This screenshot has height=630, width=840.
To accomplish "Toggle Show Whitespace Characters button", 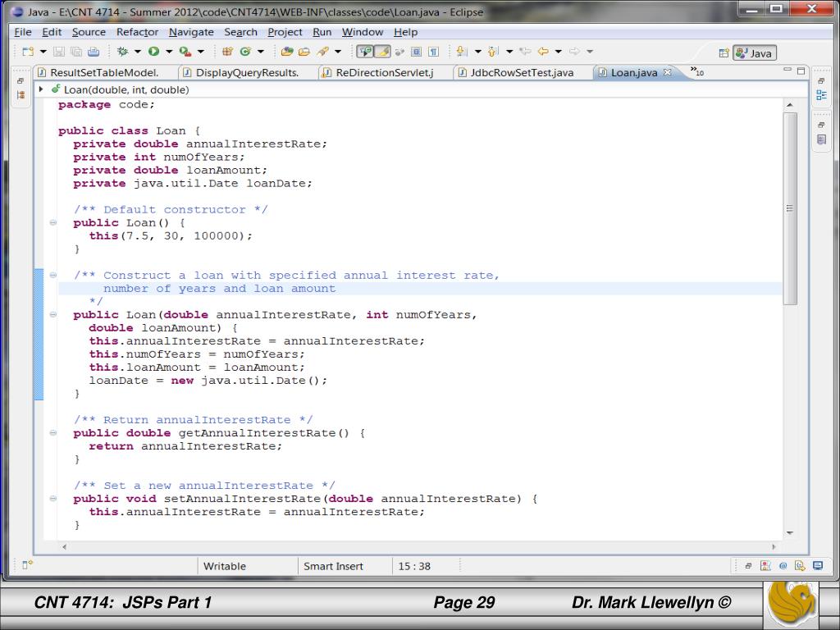I will 433,52.
